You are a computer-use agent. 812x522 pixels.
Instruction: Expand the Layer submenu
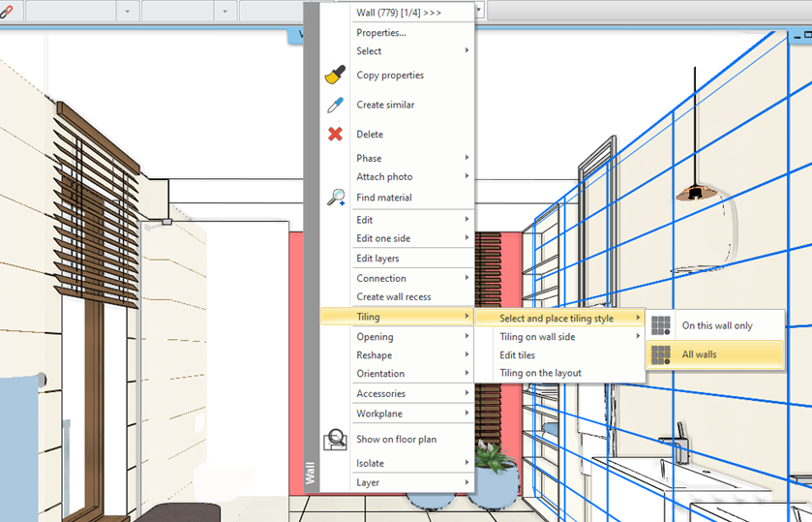click(412, 482)
